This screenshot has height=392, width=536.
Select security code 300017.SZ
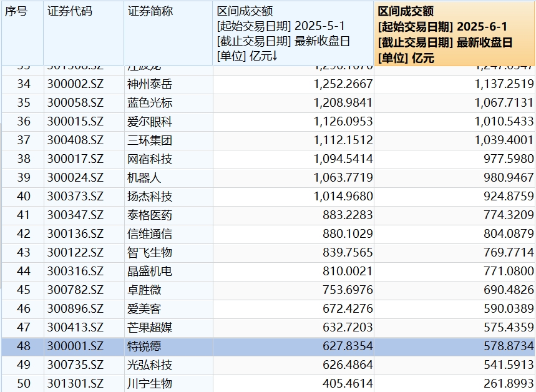tap(76, 159)
